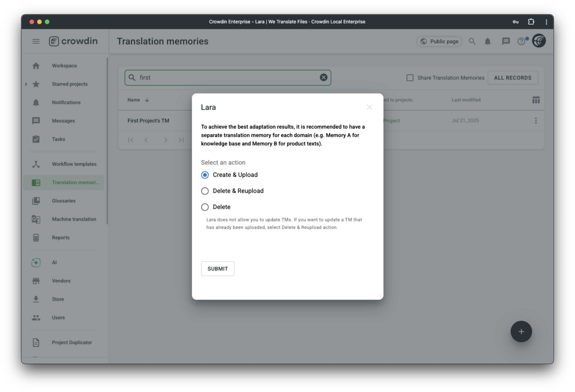Sort by the Name column arrow
The image size is (575, 392).
pyautogui.click(x=147, y=100)
